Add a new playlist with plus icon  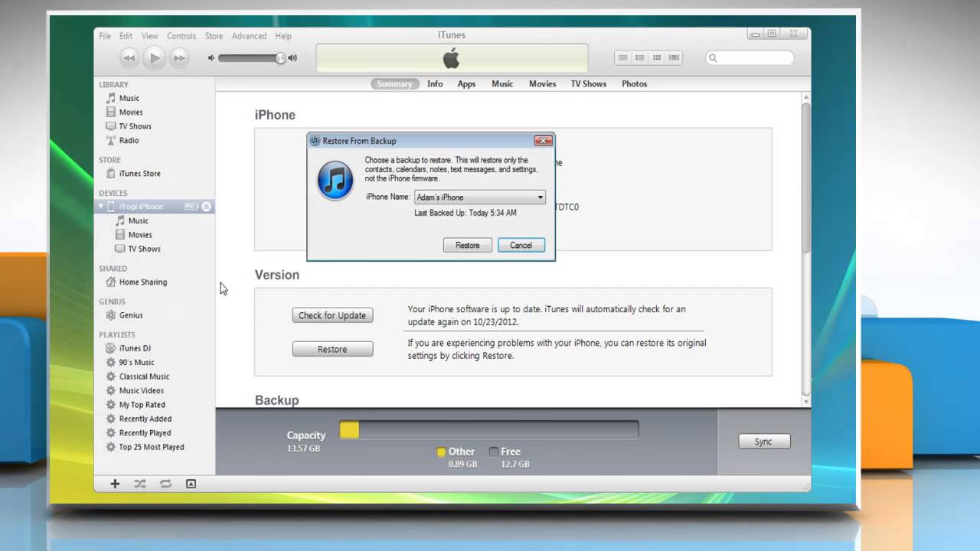click(x=115, y=484)
